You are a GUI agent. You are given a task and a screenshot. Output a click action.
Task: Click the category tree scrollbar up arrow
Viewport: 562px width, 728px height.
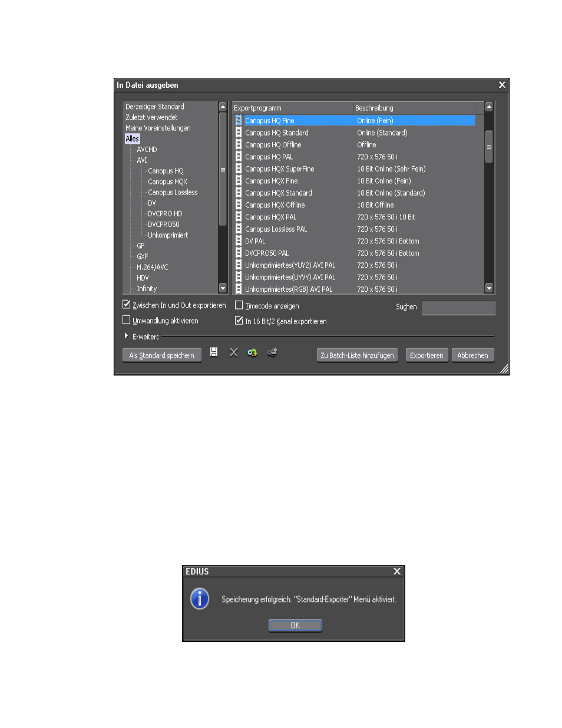click(223, 107)
